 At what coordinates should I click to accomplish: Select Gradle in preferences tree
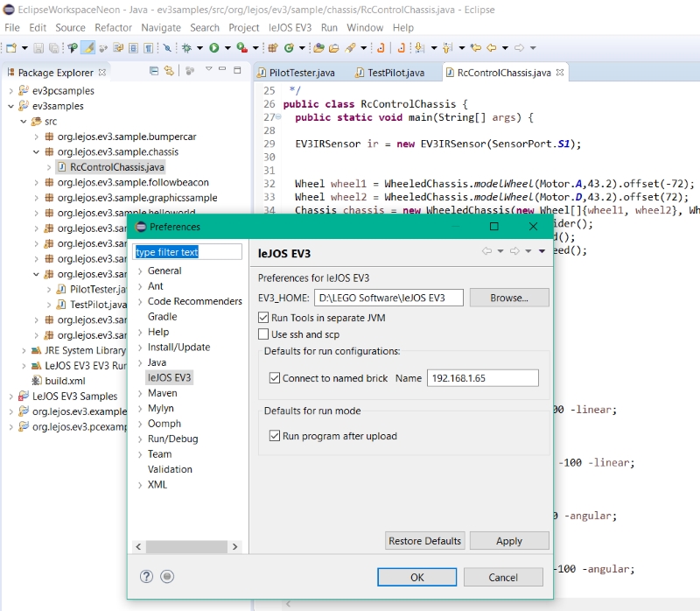[x=163, y=316]
